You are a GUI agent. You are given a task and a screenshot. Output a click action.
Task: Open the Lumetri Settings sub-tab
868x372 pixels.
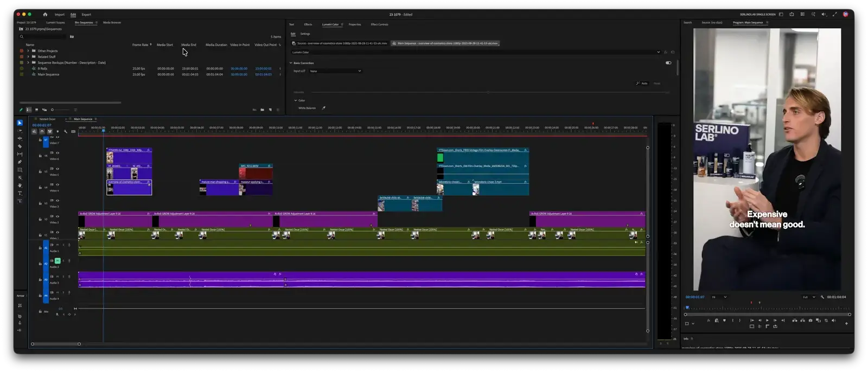pos(305,34)
